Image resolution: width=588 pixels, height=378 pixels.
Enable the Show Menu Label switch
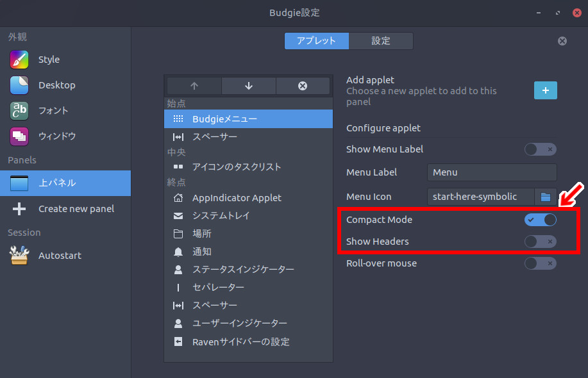(x=541, y=149)
